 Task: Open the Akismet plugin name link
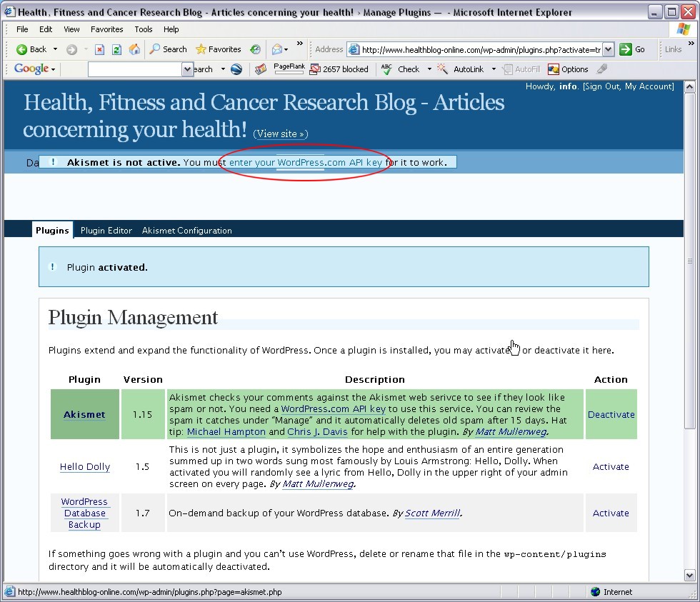(x=84, y=415)
